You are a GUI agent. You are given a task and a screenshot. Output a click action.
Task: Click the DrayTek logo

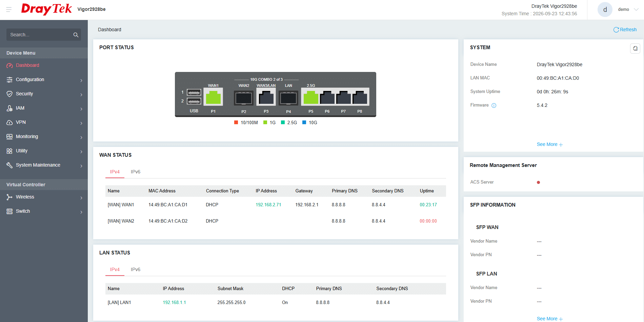click(46, 9)
